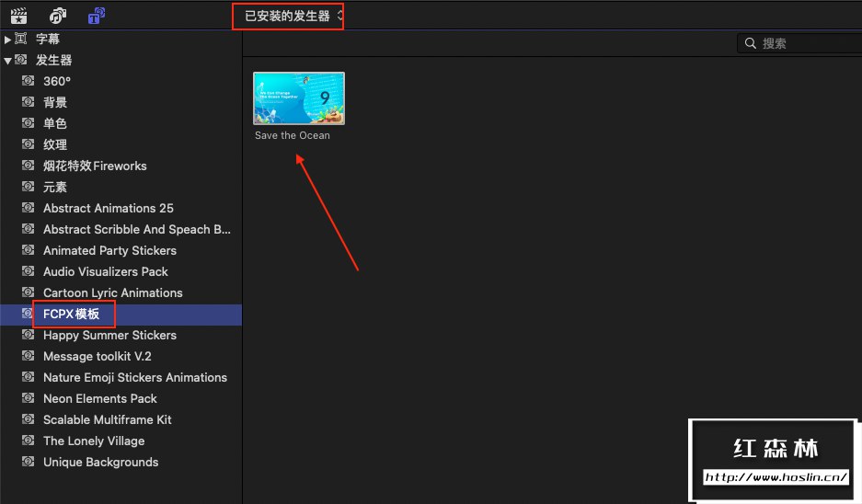
Task: Click the generator icon beside 背景
Action: (28, 102)
